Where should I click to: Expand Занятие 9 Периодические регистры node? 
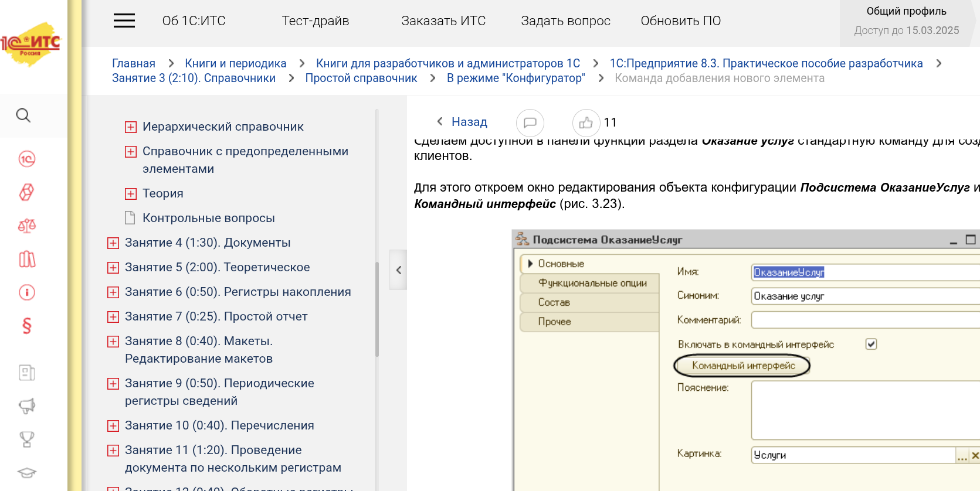coord(113,384)
